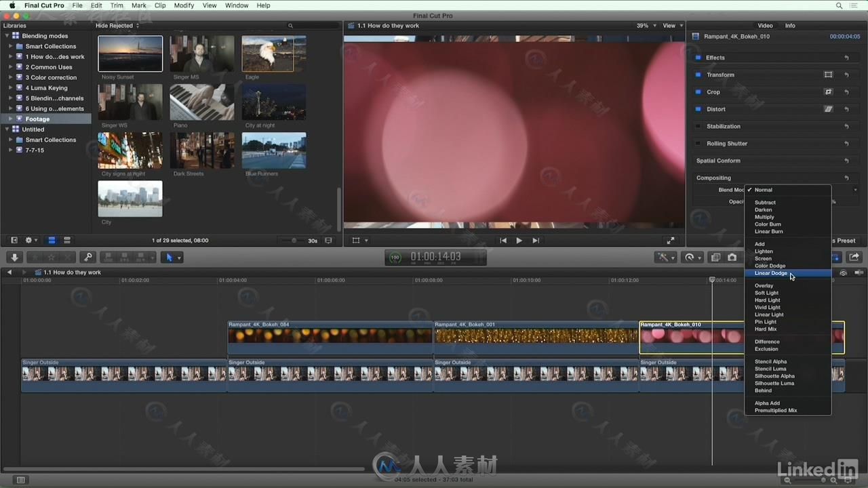This screenshot has width=868, height=488.
Task: Click the Share export button
Action: (854, 258)
